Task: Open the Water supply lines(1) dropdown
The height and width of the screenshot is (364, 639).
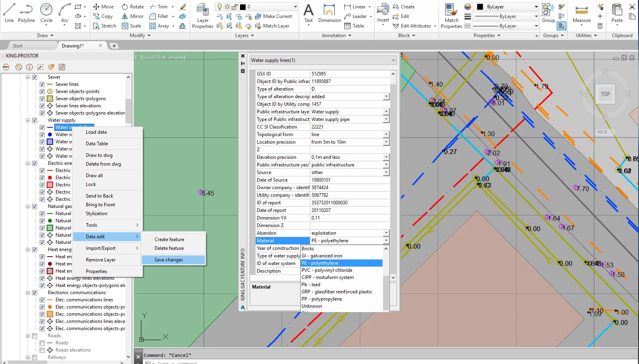Action: 393,60
